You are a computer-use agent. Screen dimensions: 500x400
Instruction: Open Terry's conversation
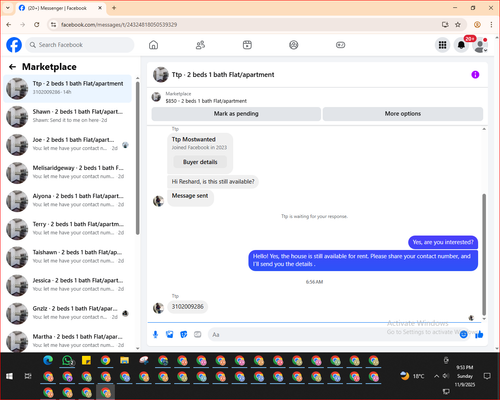pyautogui.click(x=68, y=229)
